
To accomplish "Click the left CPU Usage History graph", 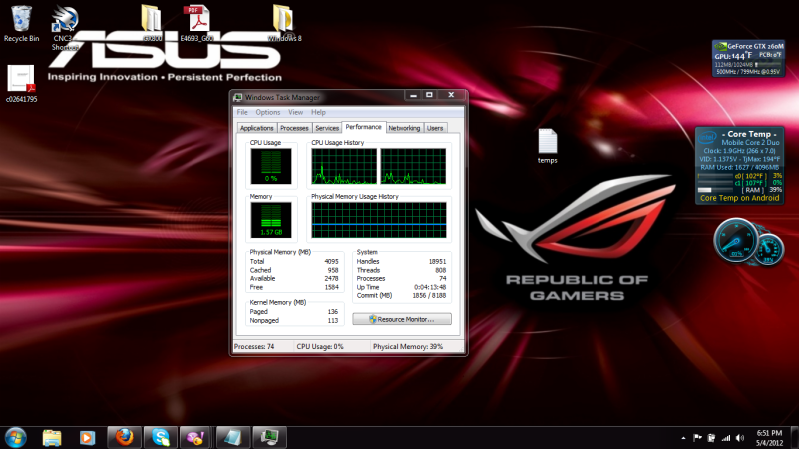I will [344, 166].
